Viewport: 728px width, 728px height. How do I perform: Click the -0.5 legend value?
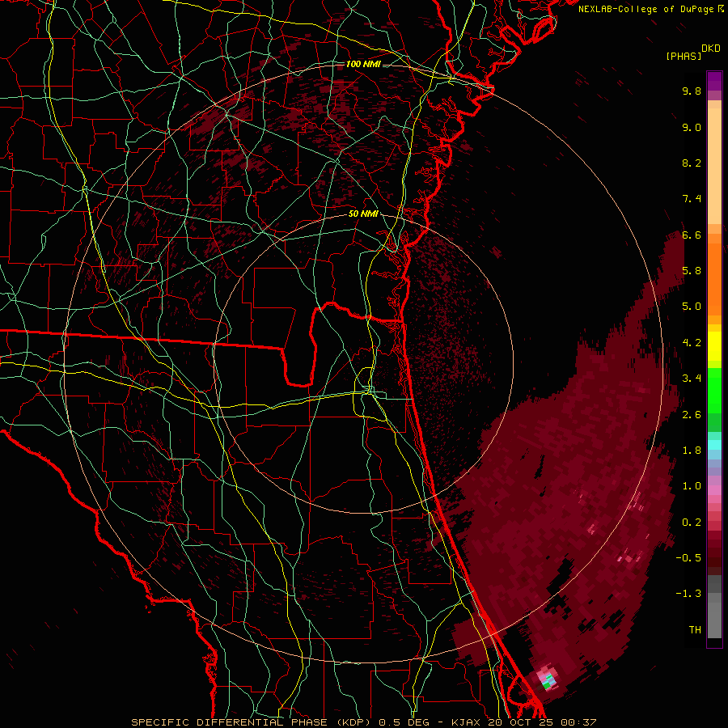(688, 558)
